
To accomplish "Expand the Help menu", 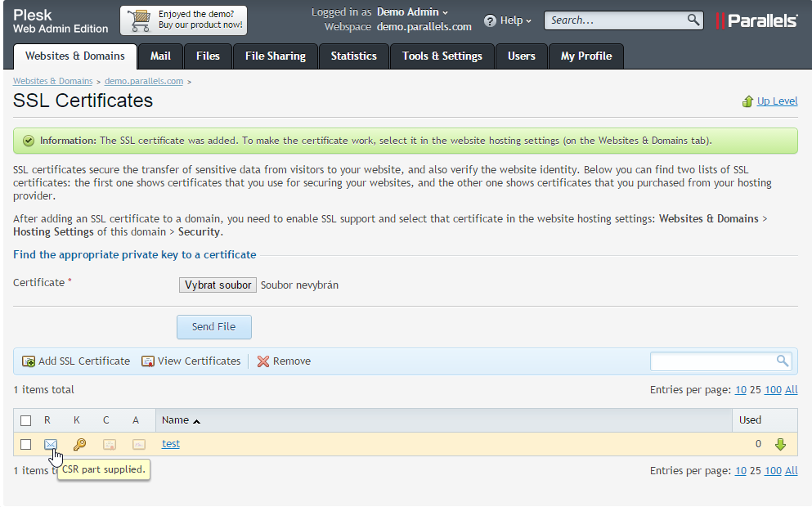I will (508, 20).
